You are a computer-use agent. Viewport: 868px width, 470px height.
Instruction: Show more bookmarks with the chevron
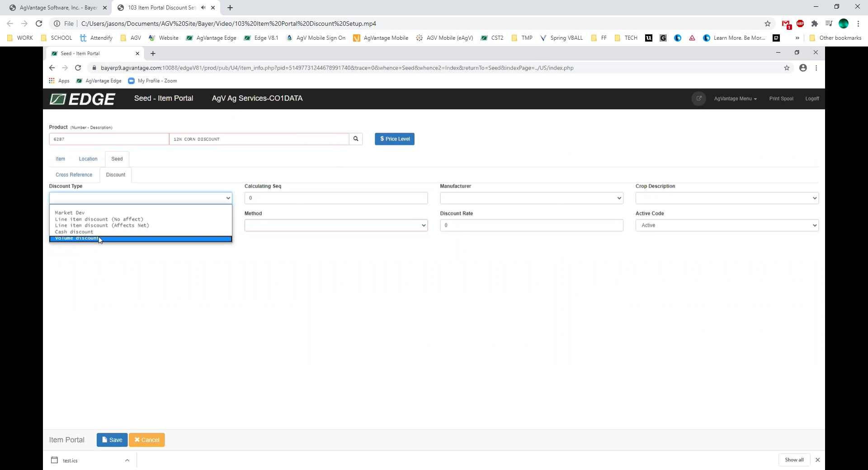797,38
